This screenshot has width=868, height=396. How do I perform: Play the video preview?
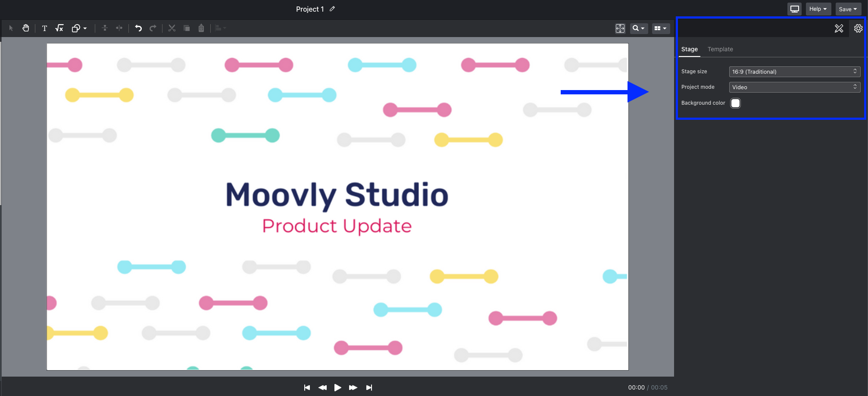click(x=337, y=387)
